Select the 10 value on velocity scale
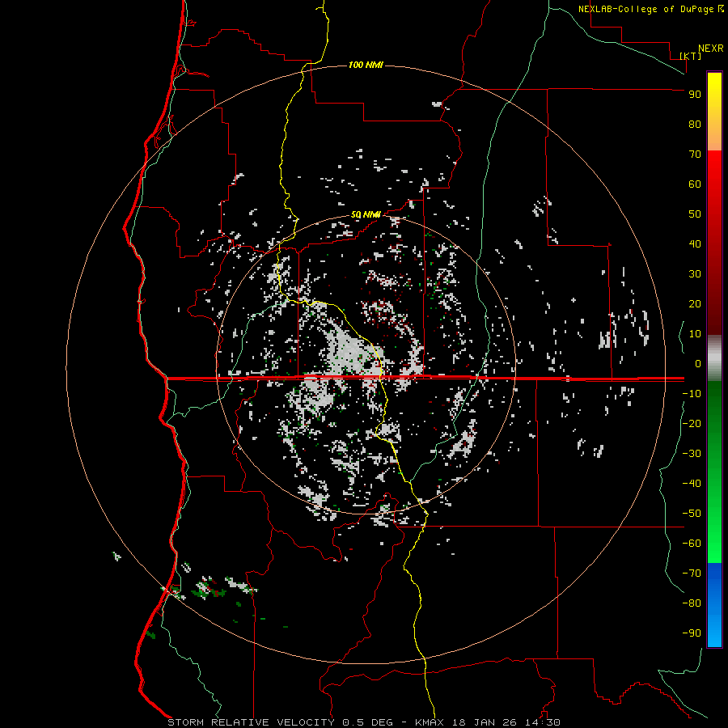Image resolution: width=728 pixels, height=728 pixels. pos(695,334)
